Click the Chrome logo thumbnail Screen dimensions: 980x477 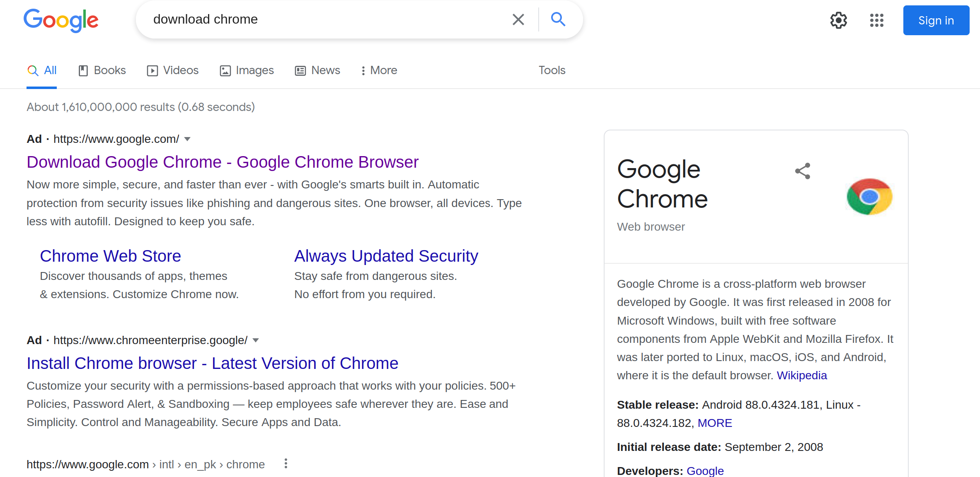[869, 197]
